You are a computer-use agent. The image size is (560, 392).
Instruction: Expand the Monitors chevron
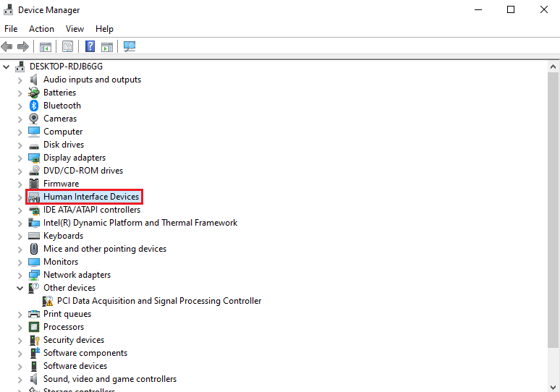20,263
